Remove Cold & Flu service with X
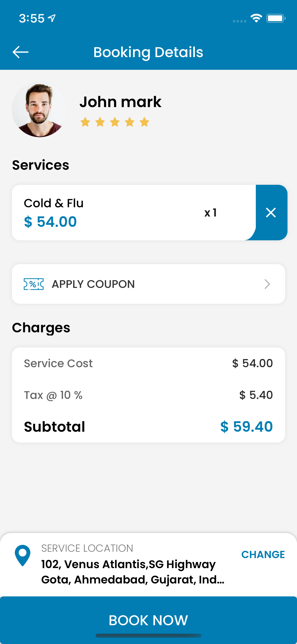 (271, 213)
